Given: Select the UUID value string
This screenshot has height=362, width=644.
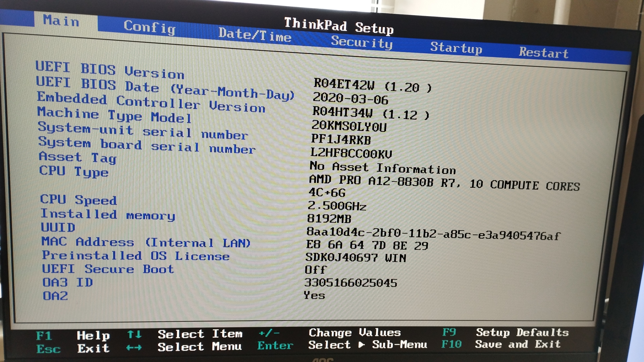Looking at the screenshot, I should click(433, 234).
